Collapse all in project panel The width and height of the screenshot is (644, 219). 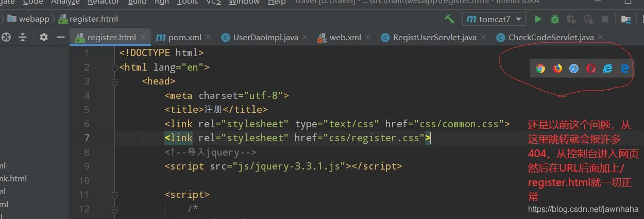[23, 37]
